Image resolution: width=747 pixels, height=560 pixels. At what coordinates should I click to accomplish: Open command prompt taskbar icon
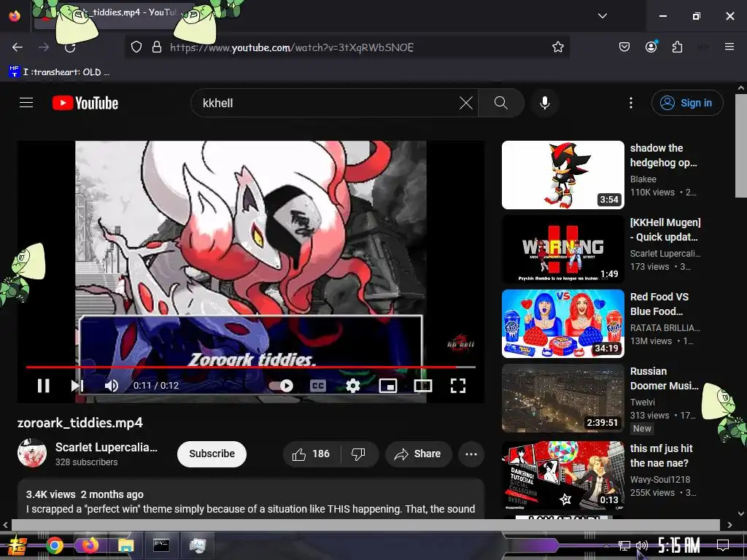tap(161, 545)
